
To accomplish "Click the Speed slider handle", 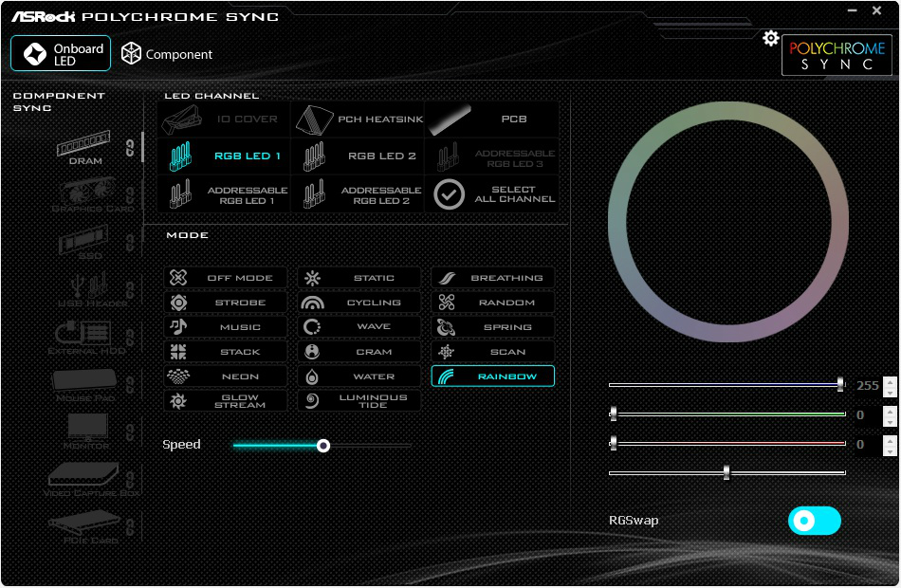I will (x=322, y=446).
